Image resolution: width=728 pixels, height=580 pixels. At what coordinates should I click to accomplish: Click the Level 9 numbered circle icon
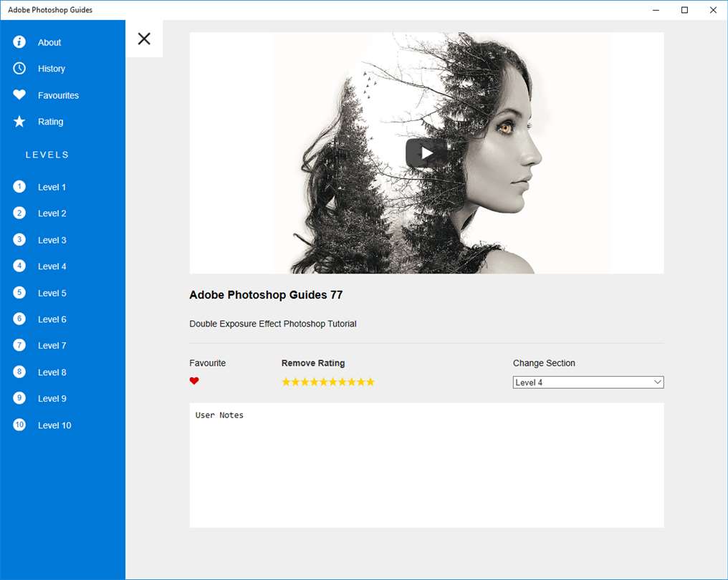pos(19,398)
